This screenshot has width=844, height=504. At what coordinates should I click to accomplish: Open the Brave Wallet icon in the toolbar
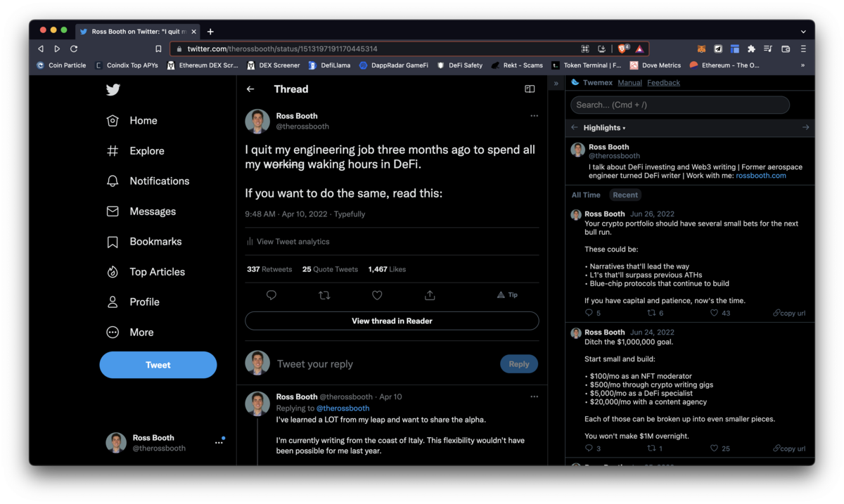click(786, 49)
